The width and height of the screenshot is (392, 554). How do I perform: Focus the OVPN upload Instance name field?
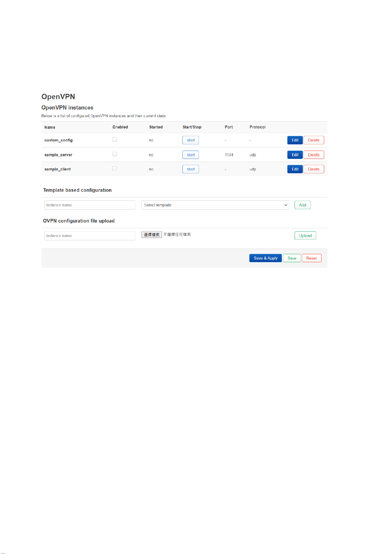click(90, 236)
